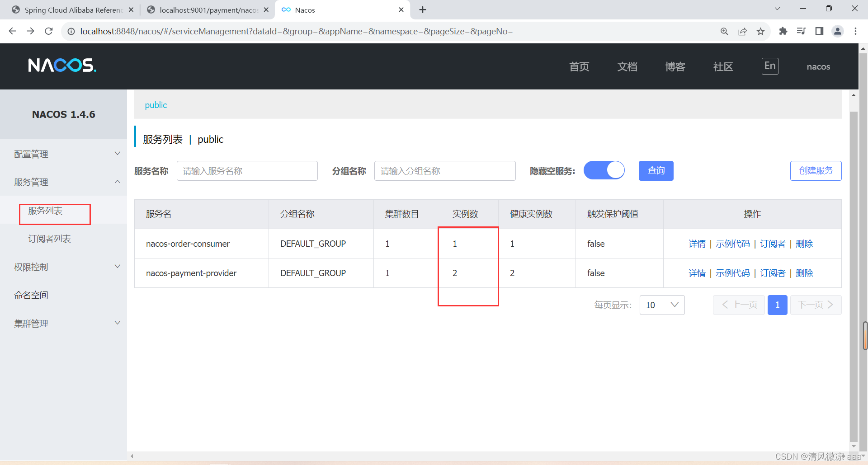The image size is (868, 465).
Task: Open the browser extensions puzzle icon
Action: (x=783, y=31)
